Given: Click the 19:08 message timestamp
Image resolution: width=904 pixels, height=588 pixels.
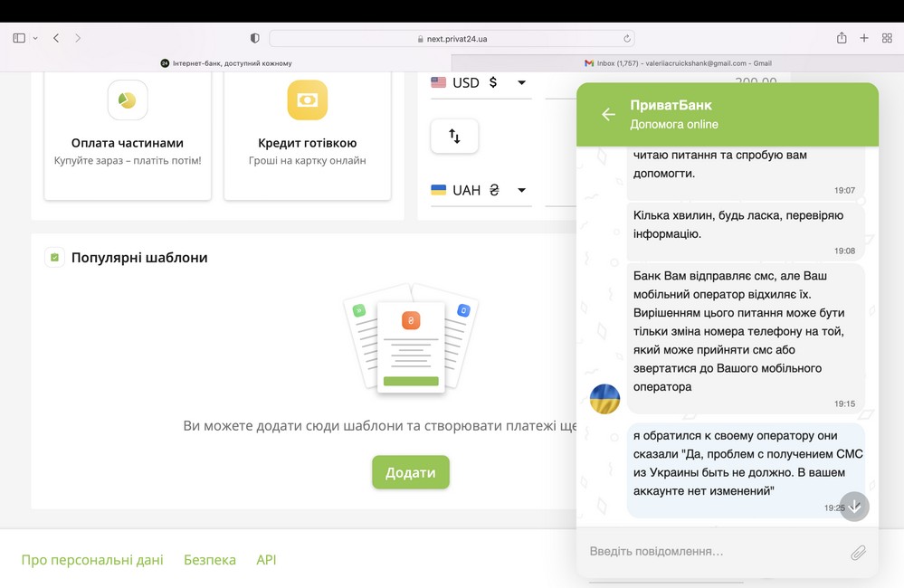Looking at the screenshot, I should click(x=844, y=251).
